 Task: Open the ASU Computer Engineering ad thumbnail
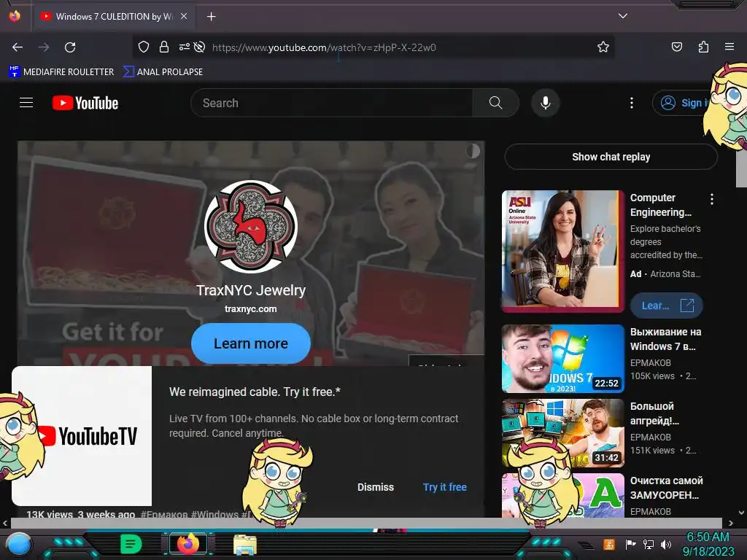click(x=562, y=251)
